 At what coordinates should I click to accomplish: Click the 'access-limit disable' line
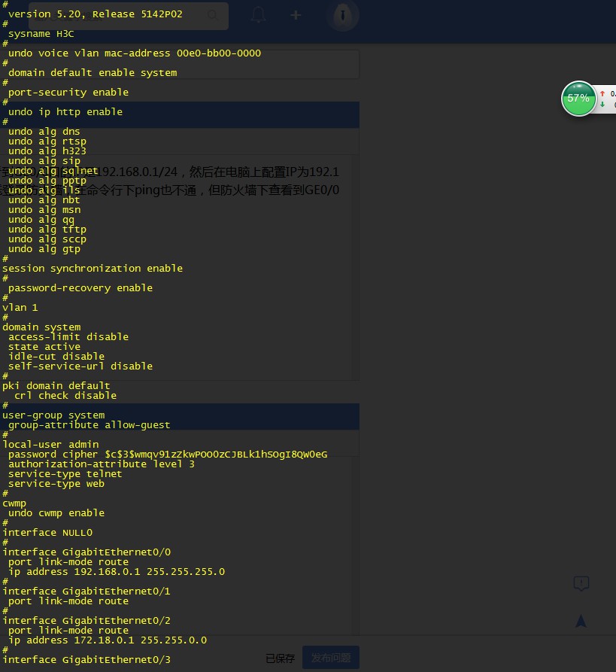(x=68, y=337)
